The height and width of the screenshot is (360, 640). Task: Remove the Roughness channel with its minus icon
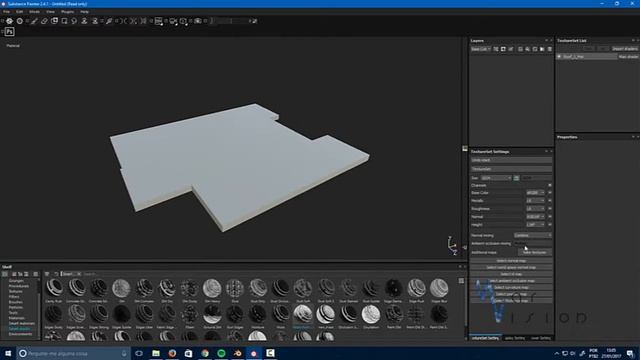click(x=550, y=209)
